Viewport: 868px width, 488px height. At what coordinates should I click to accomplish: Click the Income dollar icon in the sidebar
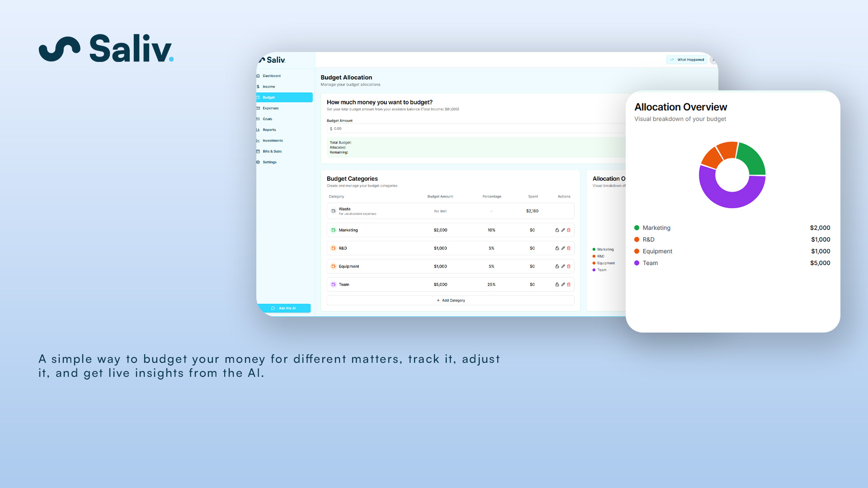coord(258,87)
